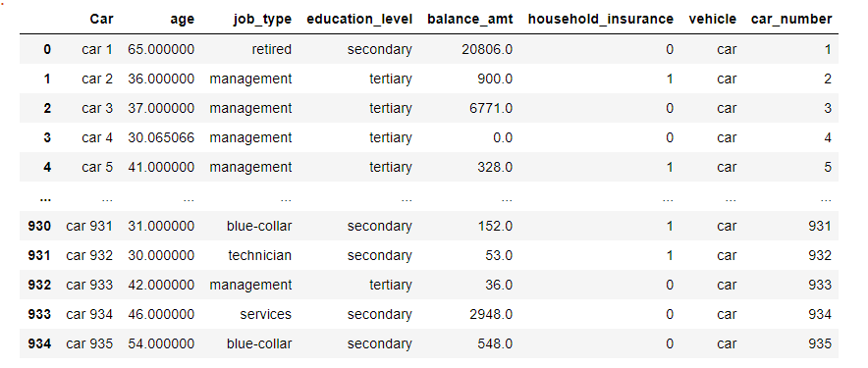Click the car_number column header
Viewport: 868px width, 368px height.
[791, 20]
